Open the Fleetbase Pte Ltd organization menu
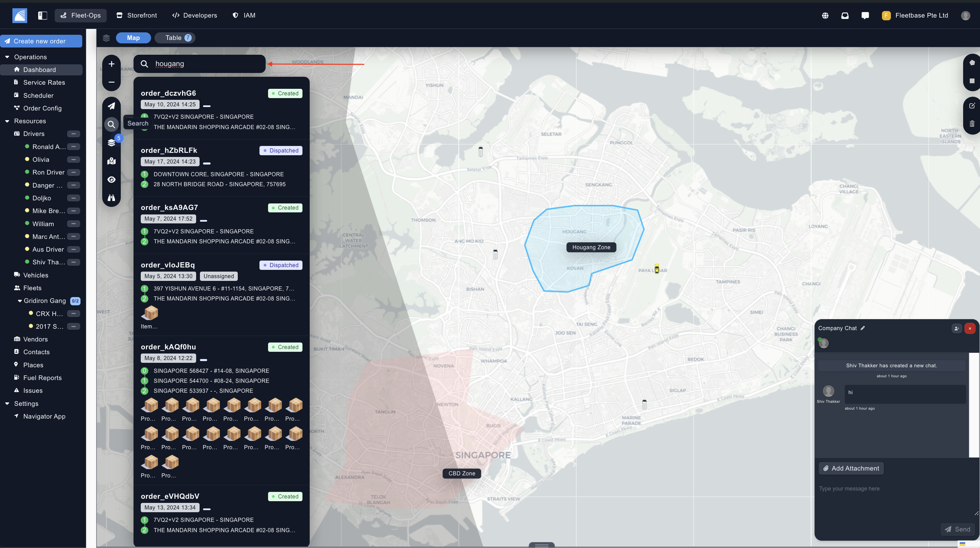980x548 pixels. pyautogui.click(x=915, y=15)
